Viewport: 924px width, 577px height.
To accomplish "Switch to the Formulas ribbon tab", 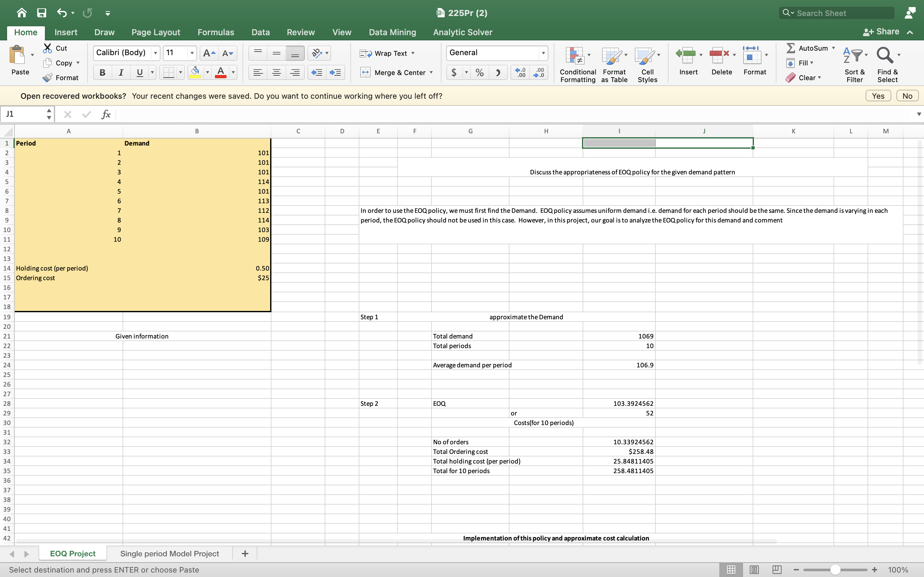I will [216, 32].
